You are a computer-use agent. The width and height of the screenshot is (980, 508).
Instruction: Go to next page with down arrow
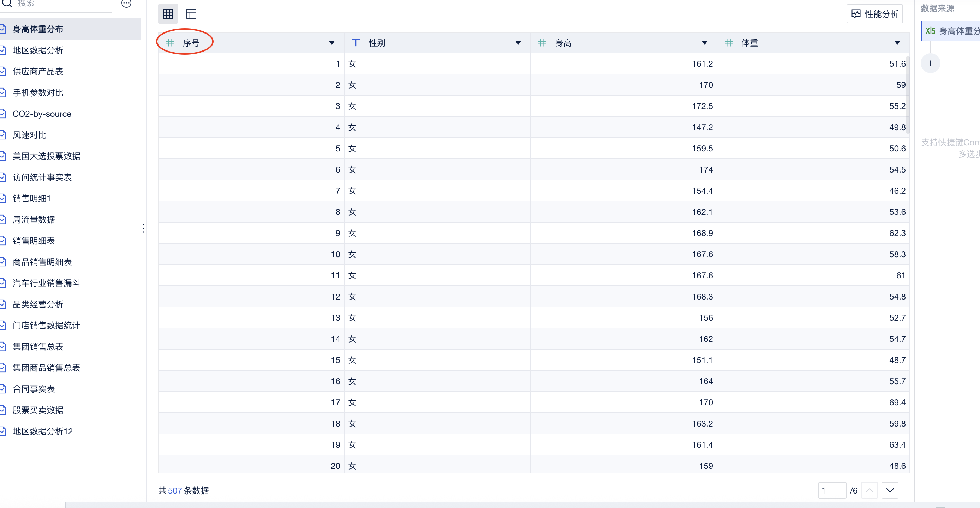[890, 490]
